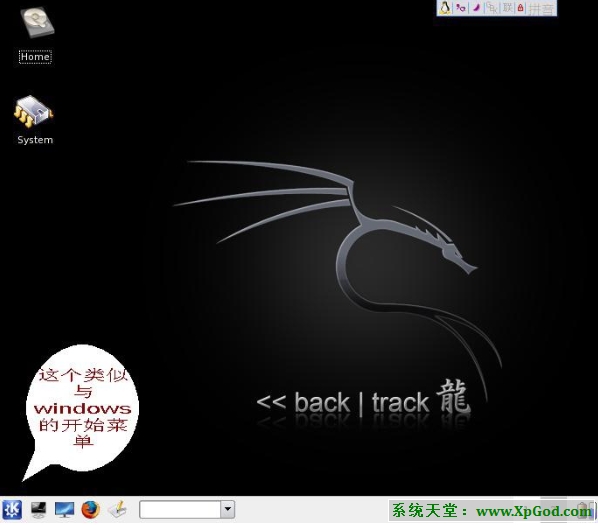The height and width of the screenshot is (525, 598).
Task: Click the Show Desktop monitor icon
Action: (x=64, y=509)
